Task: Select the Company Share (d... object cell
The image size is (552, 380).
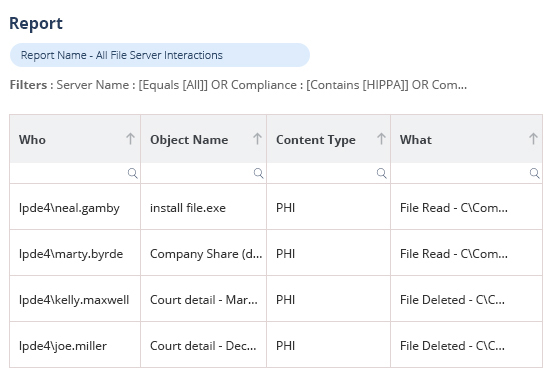Action: [203, 253]
